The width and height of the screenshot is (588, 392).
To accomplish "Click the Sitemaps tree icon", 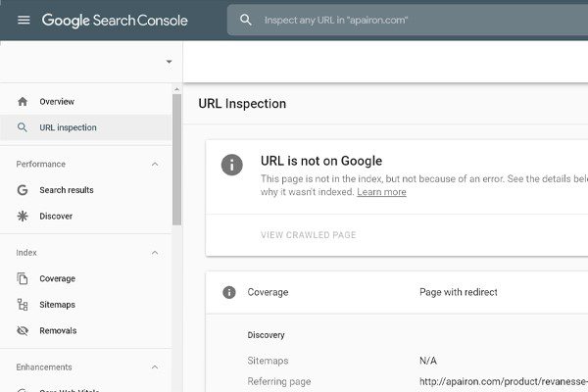I will point(23,305).
